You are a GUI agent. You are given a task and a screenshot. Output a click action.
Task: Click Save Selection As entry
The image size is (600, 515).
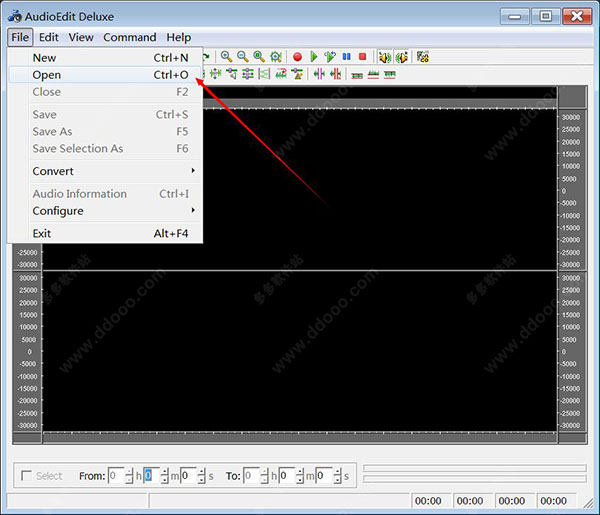click(x=105, y=148)
